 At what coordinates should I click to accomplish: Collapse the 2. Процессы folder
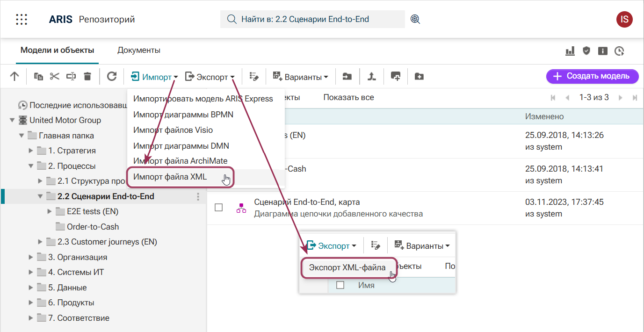coord(30,166)
